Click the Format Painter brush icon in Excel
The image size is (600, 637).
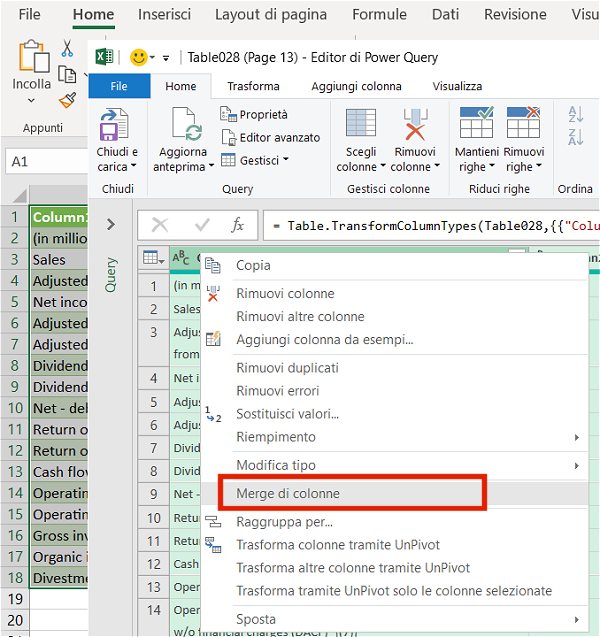67,100
